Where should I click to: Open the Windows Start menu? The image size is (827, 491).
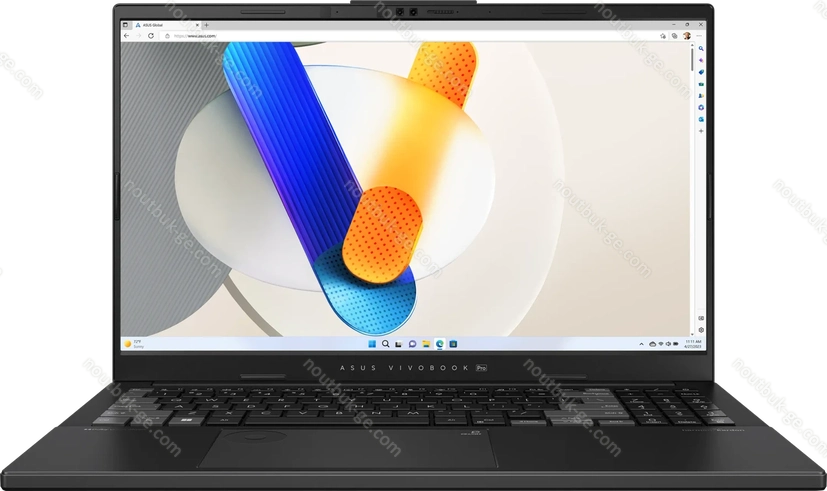[373, 344]
